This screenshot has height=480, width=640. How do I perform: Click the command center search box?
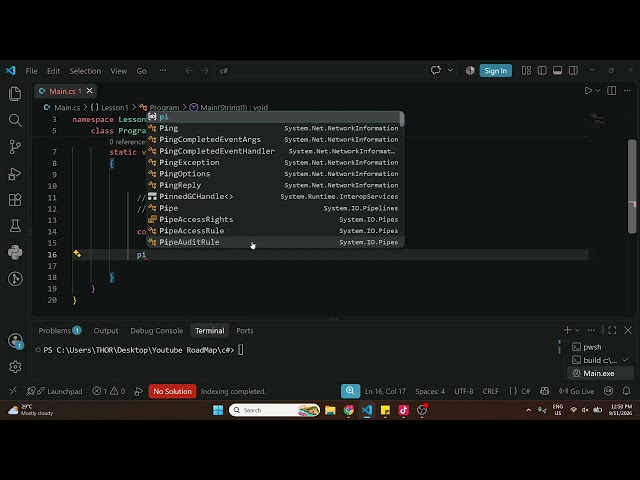pyautogui.click(x=320, y=71)
